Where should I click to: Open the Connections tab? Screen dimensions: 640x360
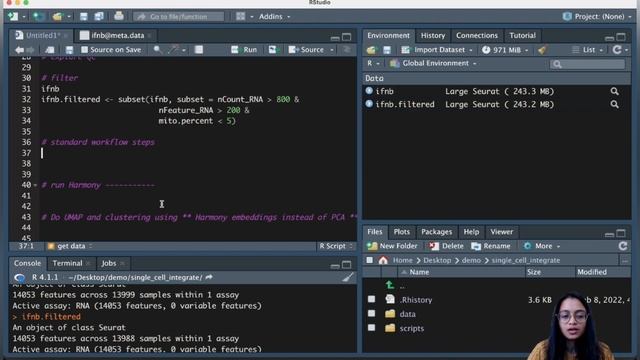(x=477, y=36)
